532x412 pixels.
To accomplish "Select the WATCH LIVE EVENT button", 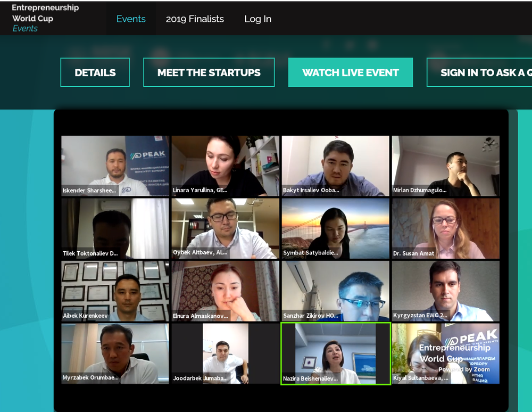I will 351,72.
